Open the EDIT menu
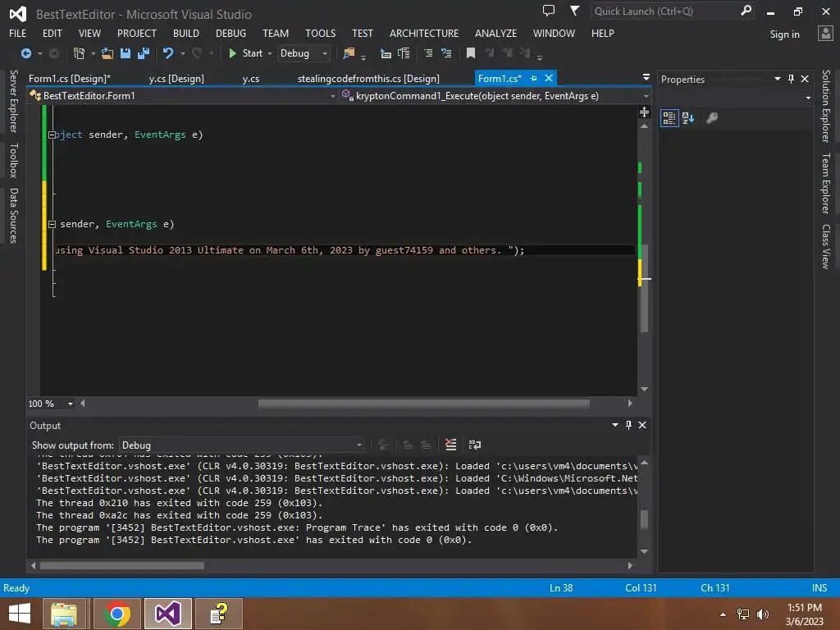The image size is (840, 630). (52, 33)
